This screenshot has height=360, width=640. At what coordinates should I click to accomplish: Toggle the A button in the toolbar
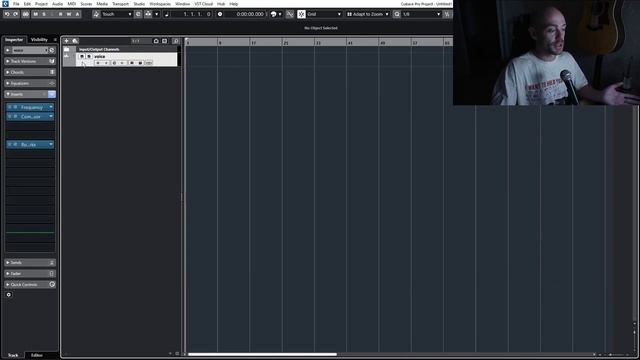77,14
